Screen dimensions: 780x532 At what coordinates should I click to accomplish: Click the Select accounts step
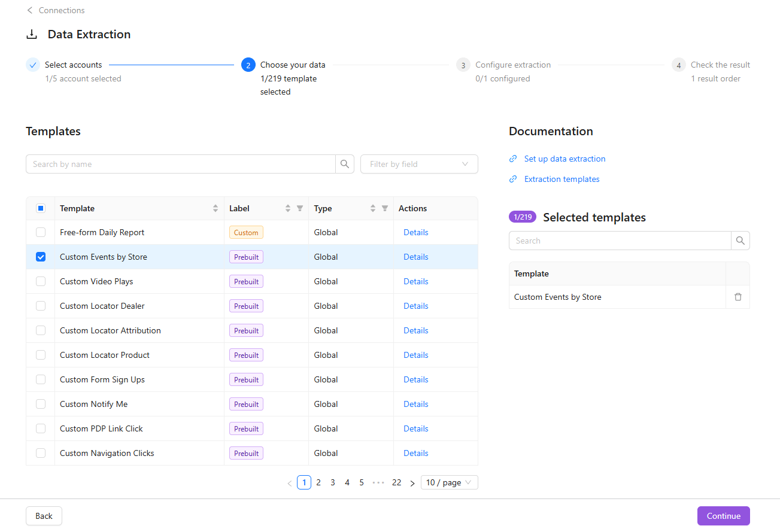pyautogui.click(x=73, y=65)
